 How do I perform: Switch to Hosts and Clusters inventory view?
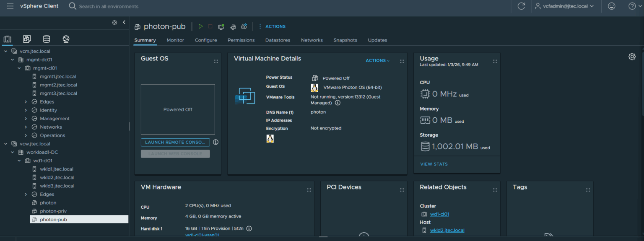coord(8,39)
